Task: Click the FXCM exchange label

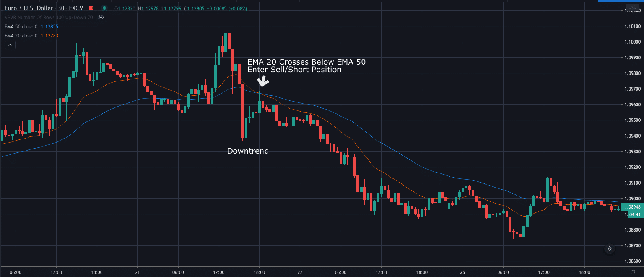Action: (x=76, y=8)
